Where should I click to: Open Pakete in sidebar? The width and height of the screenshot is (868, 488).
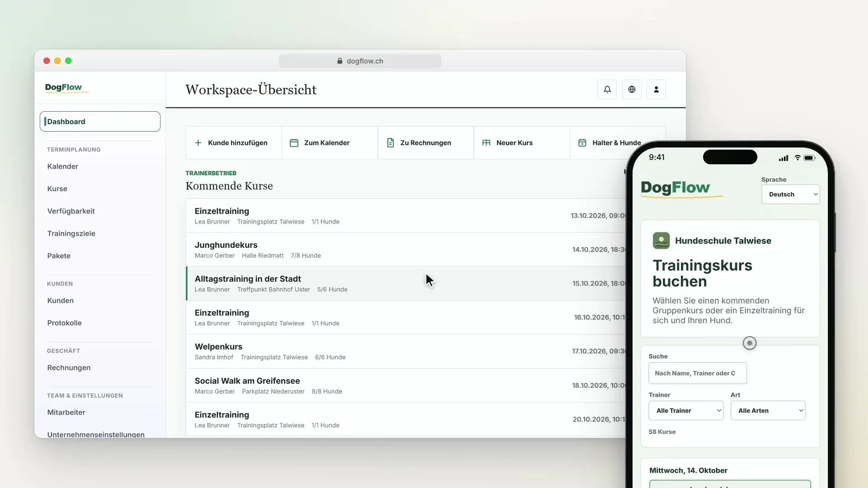pyautogui.click(x=59, y=256)
